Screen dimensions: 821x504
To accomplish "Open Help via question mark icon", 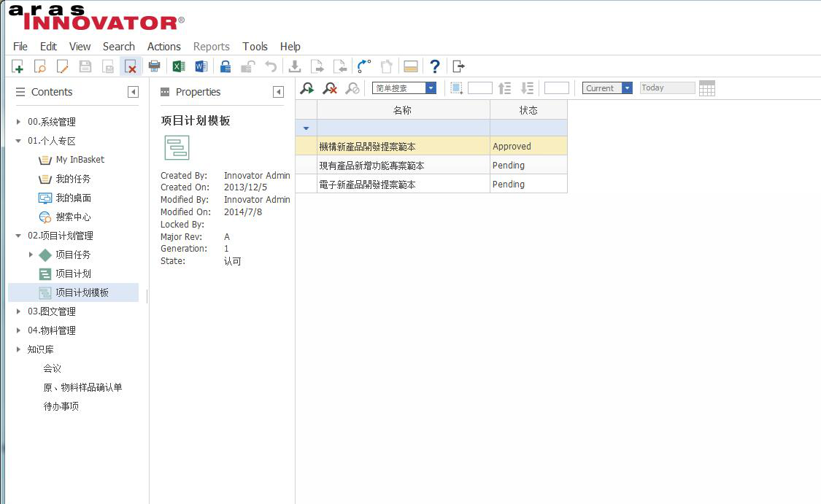I will [435, 67].
